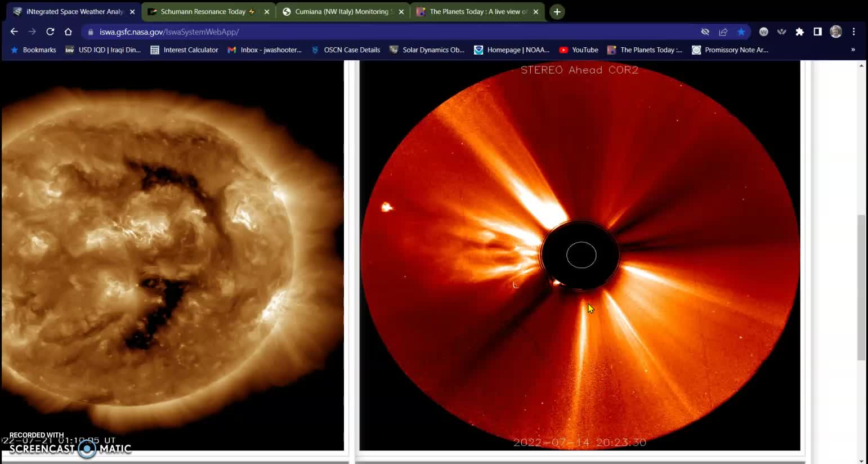Open a new browser tab
The image size is (868, 464).
coord(557,12)
